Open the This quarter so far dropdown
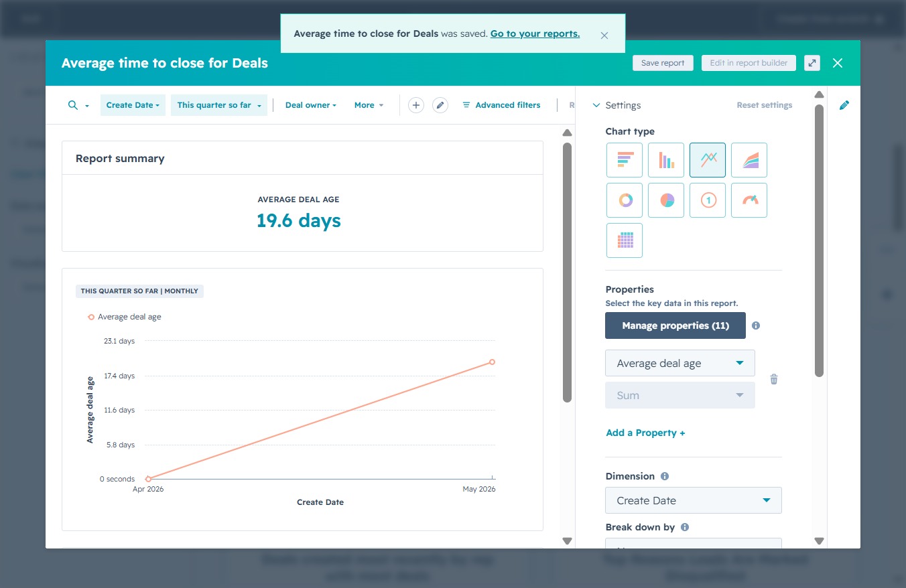Screen dimensions: 906x588 point(219,105)
